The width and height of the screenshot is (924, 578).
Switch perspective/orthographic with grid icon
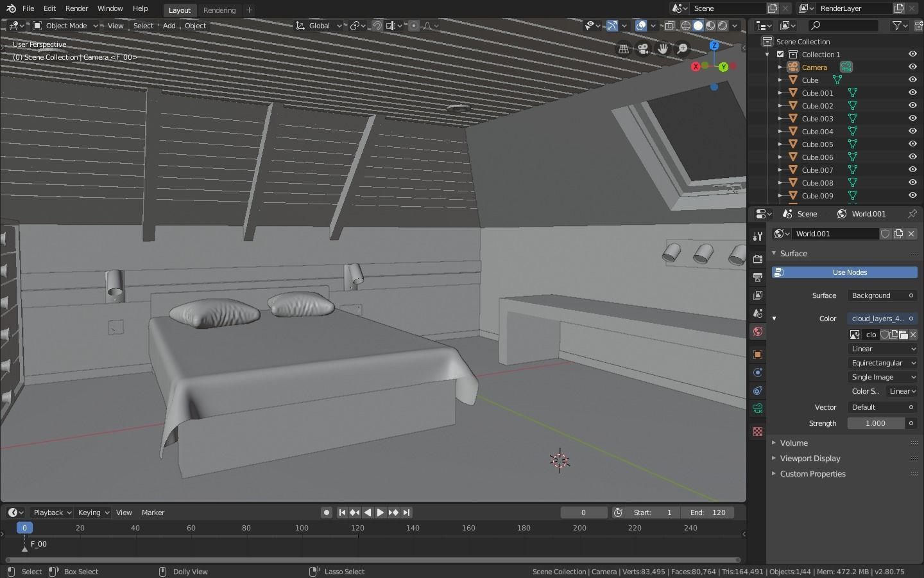tap(623, 49)
